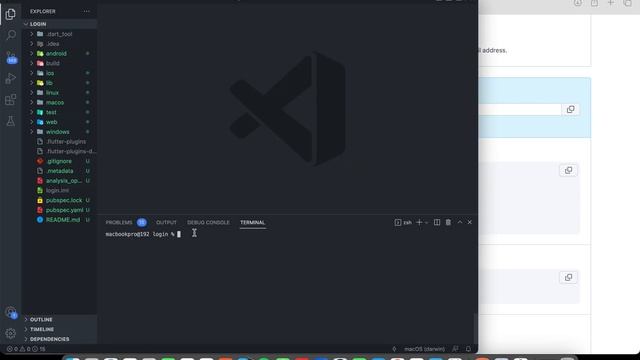Maximize the terminal panel size
This screenshot has width=640, height=360.
click(460, 222)
